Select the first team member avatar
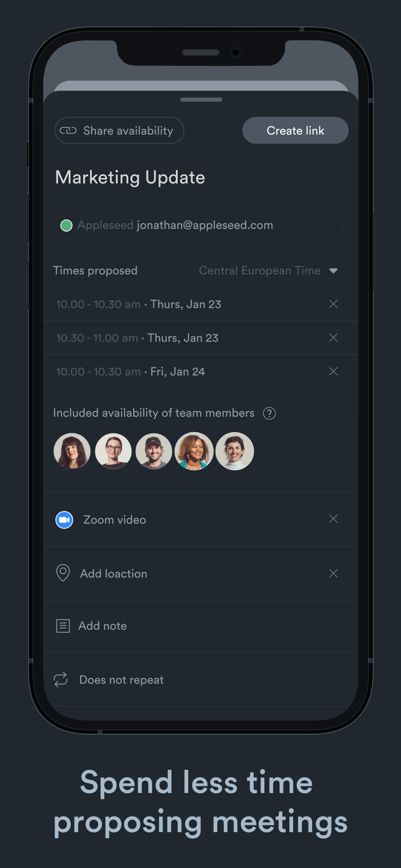Screen dimensions: 401x868 (72, 451)
